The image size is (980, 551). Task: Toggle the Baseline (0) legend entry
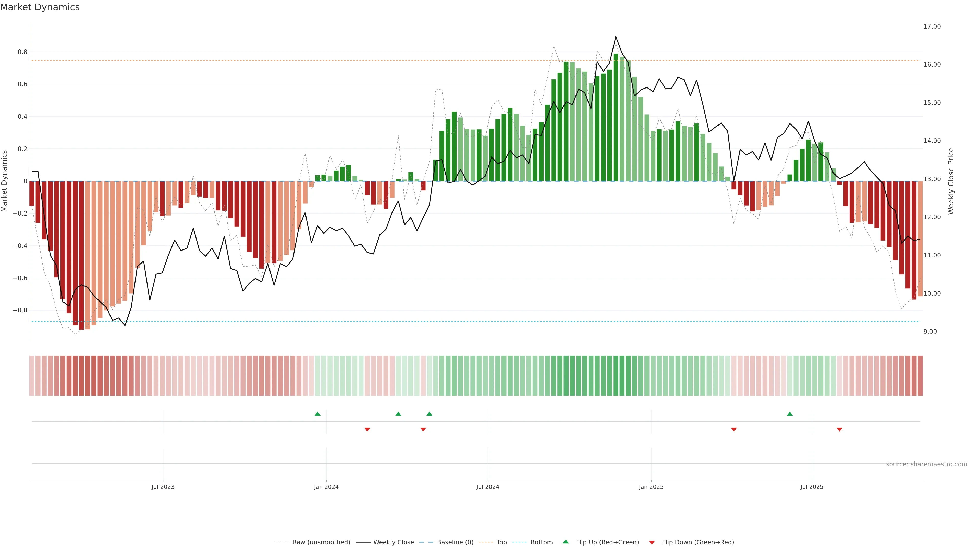tap(455, 542)
